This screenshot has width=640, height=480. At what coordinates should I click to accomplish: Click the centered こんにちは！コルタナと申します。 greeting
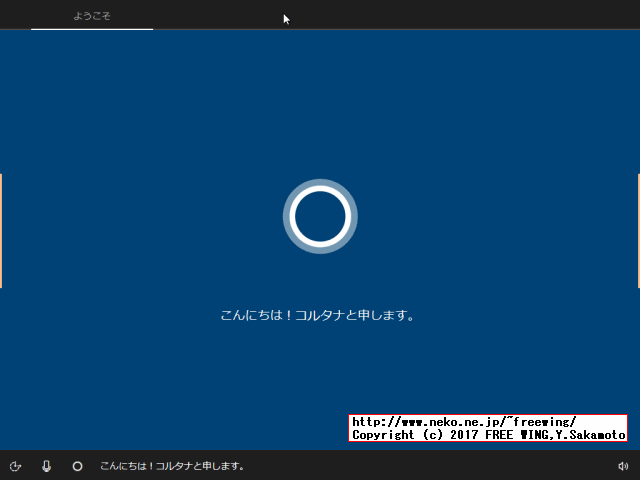pyautogui.click(x=318, y=315)
